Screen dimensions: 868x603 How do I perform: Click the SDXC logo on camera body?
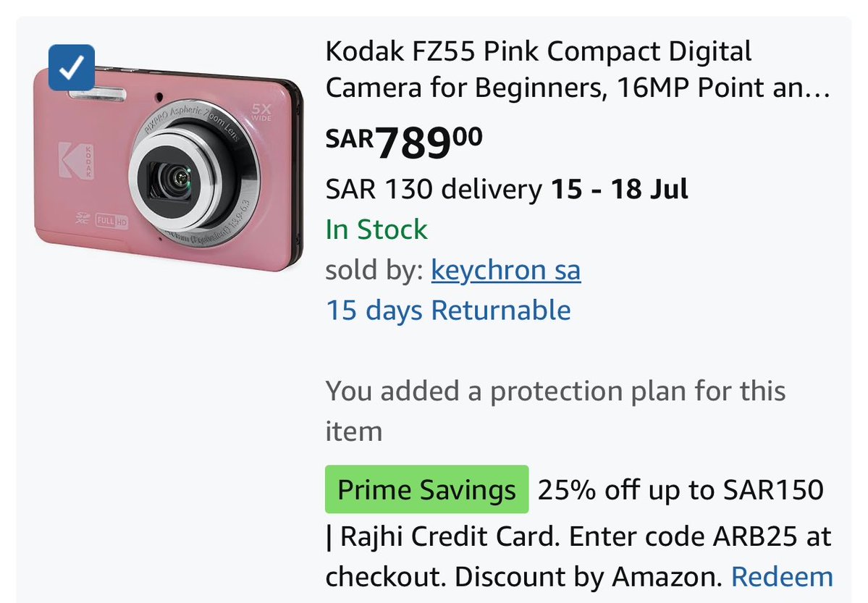83,218
